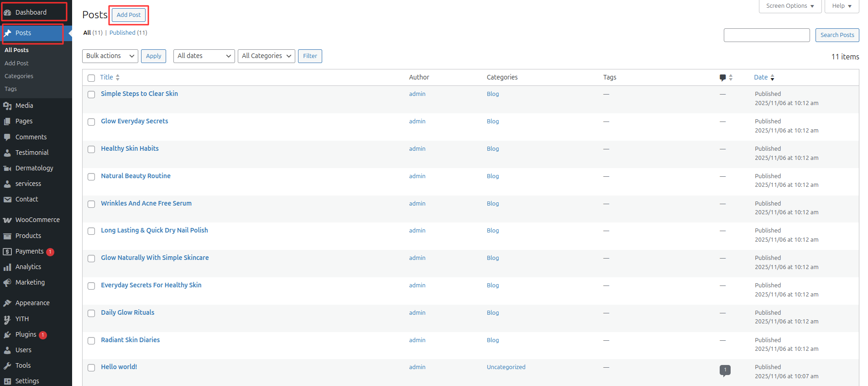This screenshot has height=386, width=868.
Task: Click the Testimonial person icon
Action: (x=7, y=153)
